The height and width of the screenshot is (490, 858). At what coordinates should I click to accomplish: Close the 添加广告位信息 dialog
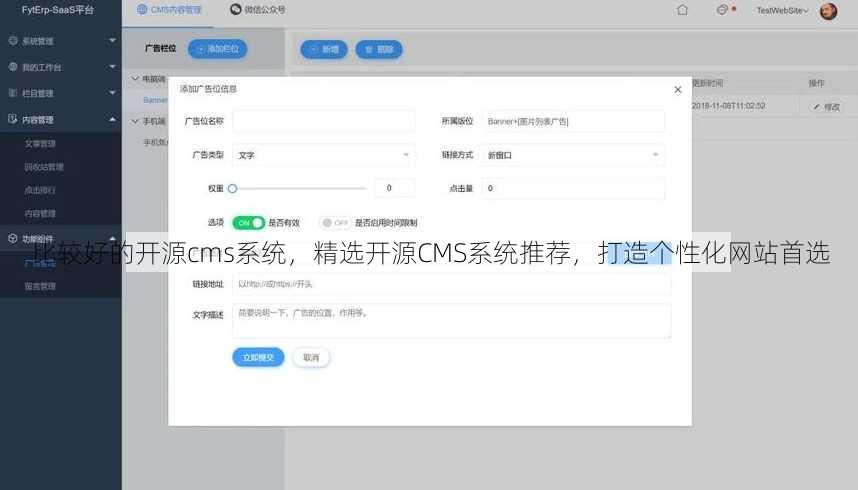[677, 89]
